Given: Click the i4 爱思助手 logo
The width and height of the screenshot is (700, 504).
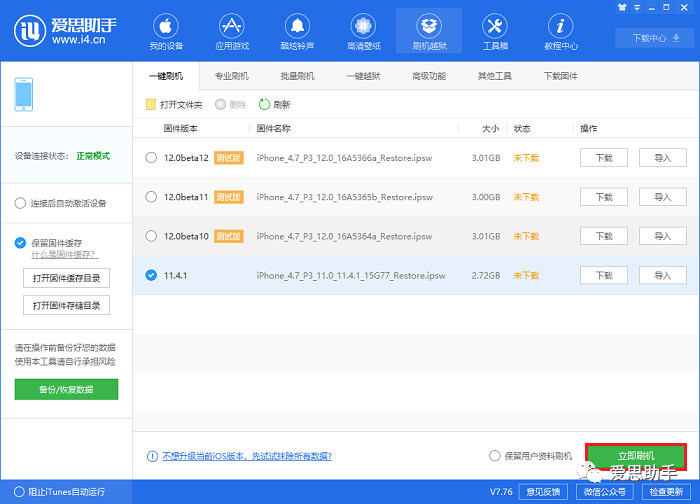Looking at the screenshot, I should tap(65, 31).
